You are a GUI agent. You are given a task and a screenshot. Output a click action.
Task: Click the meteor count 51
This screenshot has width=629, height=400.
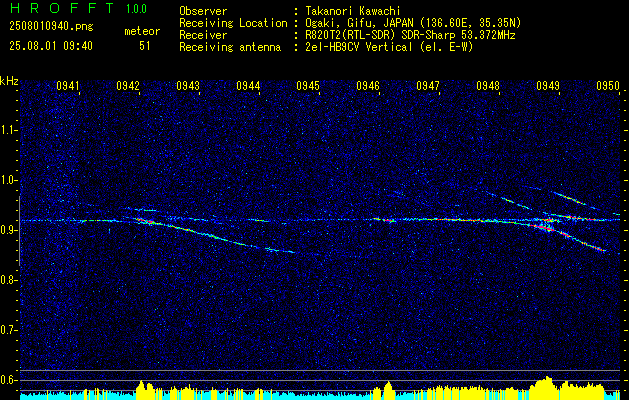point(144,46)
